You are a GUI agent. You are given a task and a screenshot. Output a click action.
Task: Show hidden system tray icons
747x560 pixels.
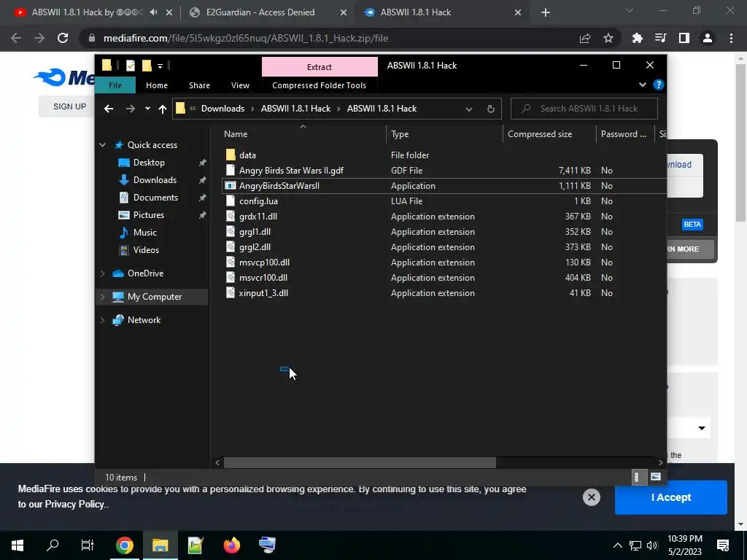617,545
